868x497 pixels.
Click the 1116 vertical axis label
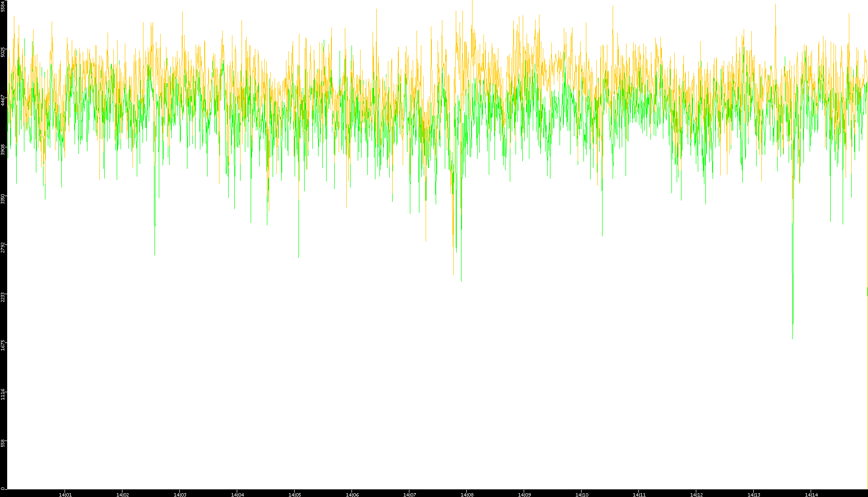[3, 394]
